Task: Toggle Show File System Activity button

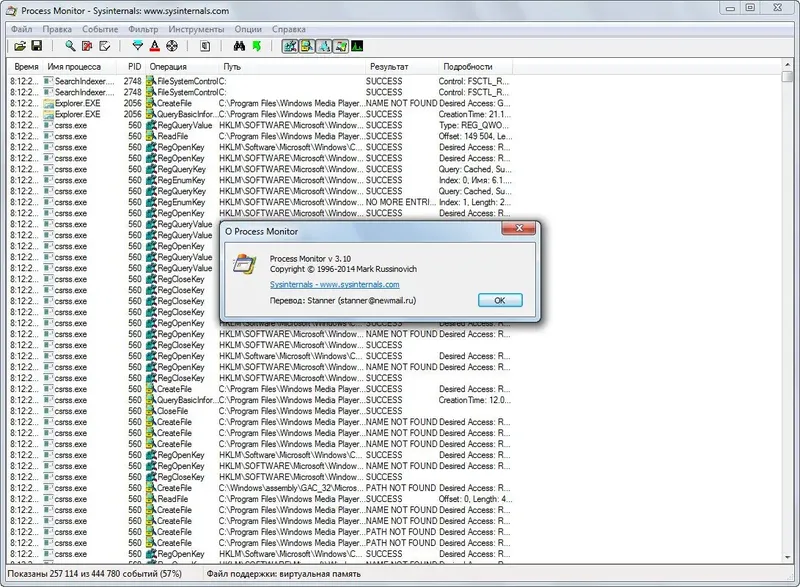Action: (307, 46)
